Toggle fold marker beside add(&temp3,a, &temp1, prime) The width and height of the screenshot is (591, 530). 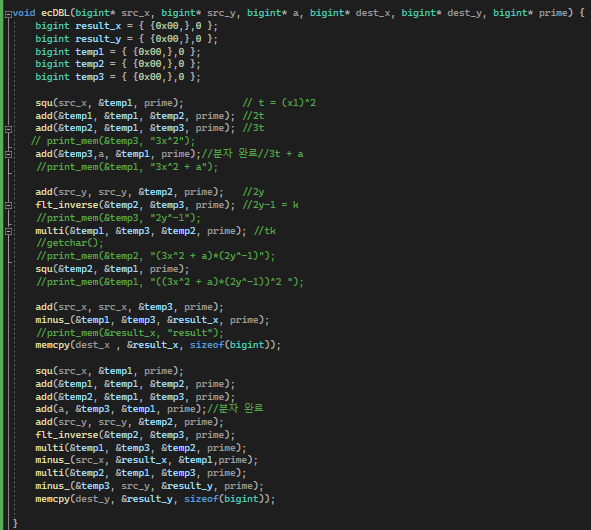click(x=8, y=154)
